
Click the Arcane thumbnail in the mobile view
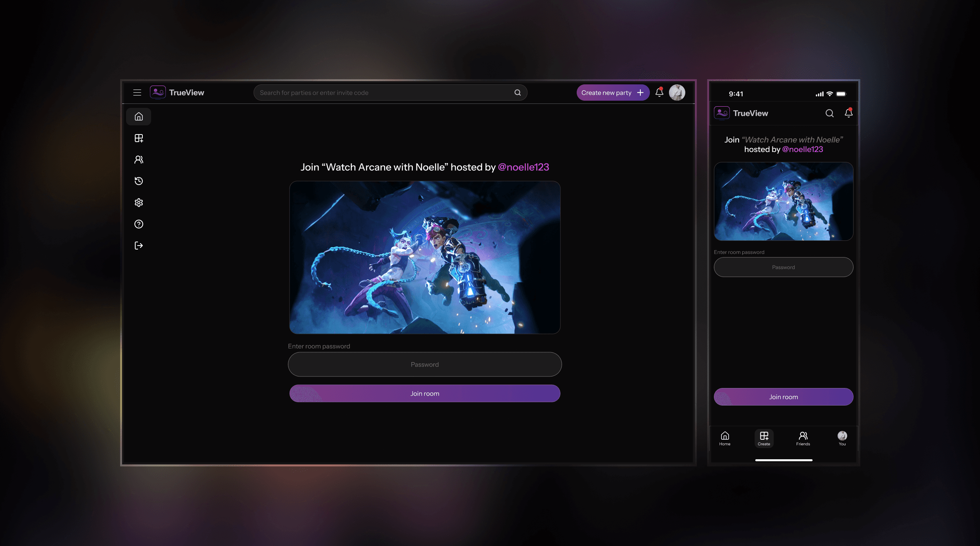pos(783,201)
